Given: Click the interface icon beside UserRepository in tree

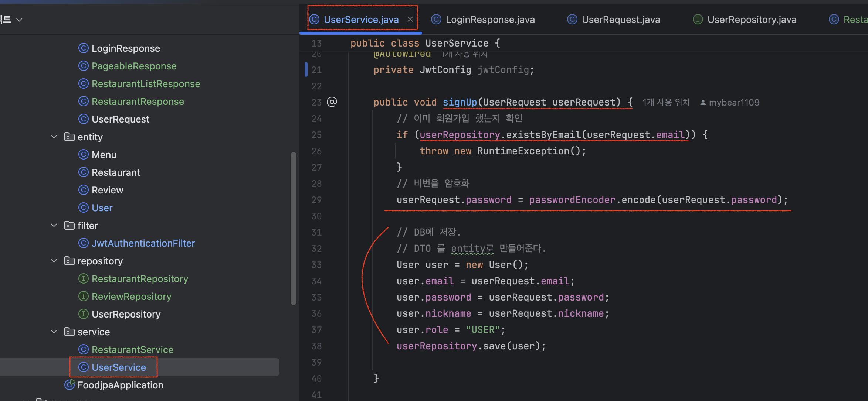Looking at the screenshot, I should click(84, 314).
